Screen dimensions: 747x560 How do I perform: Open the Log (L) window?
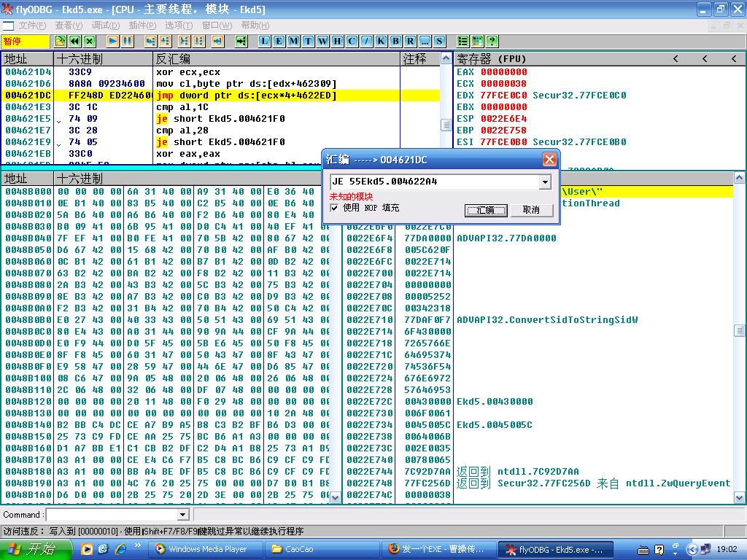point(264,41)
